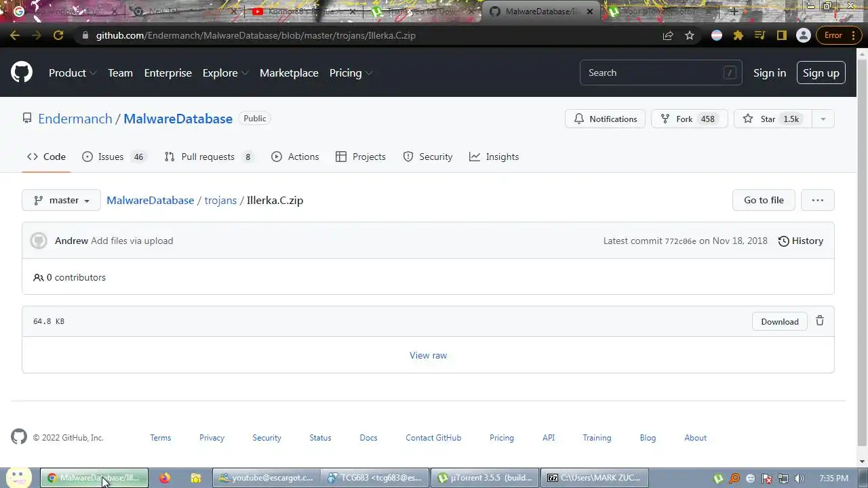
Task: Toggle the browser side panel icon
Action: (782, 35)
